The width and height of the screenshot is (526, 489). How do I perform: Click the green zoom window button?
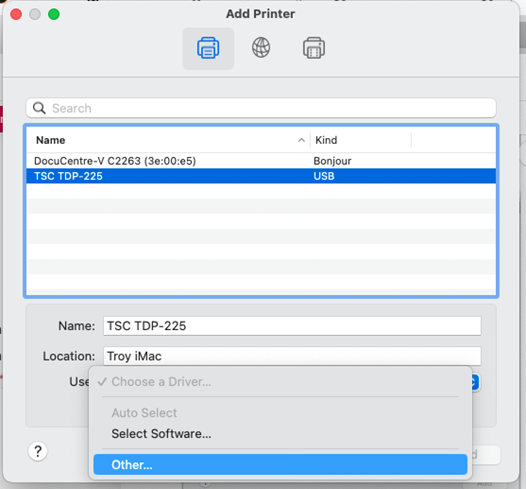[54, 14]
